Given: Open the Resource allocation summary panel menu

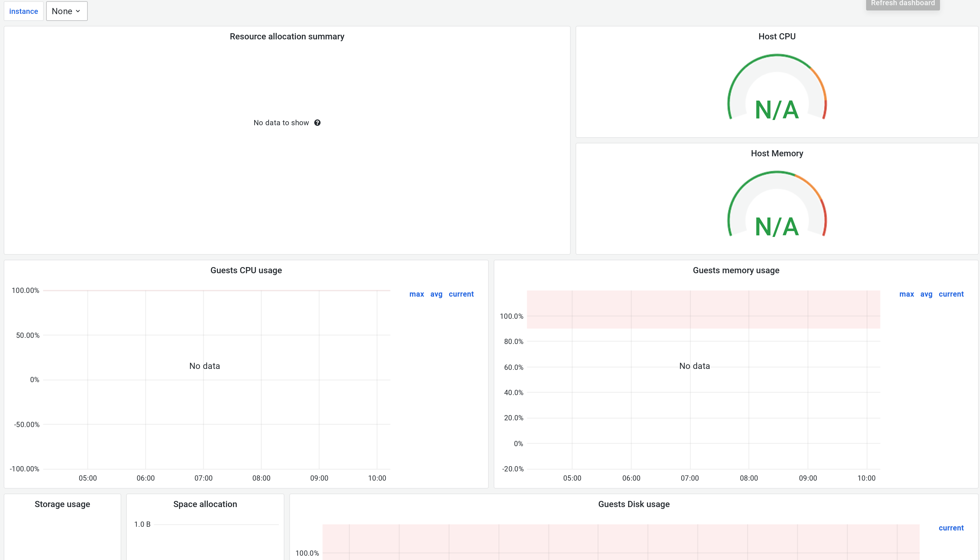Looking at the screenshot, I should 287,36.
